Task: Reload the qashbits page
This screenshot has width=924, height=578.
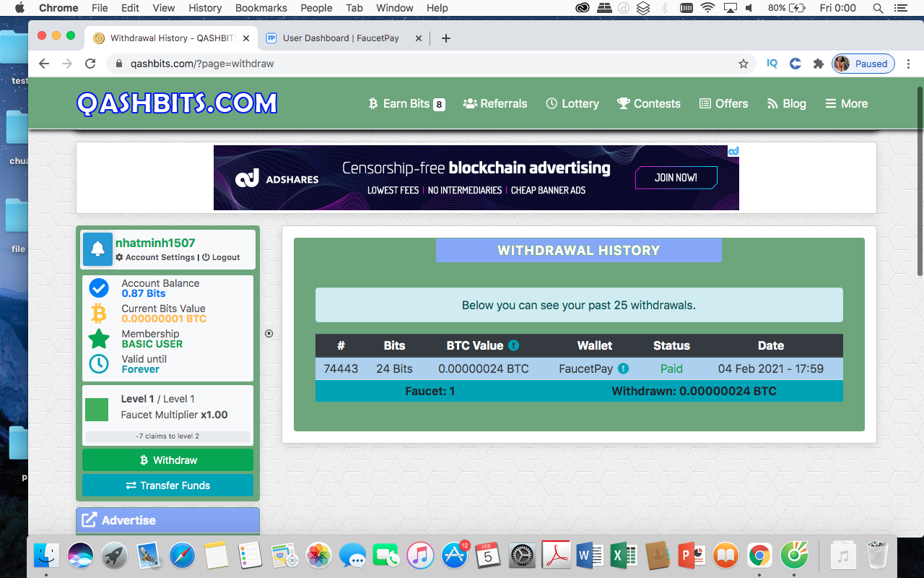Action: [90, 64]
